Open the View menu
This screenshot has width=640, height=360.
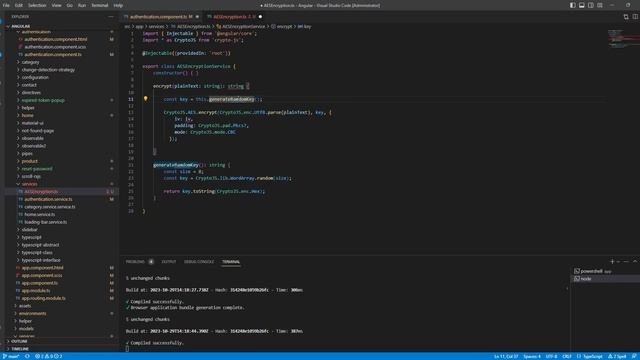coord(56,5)
